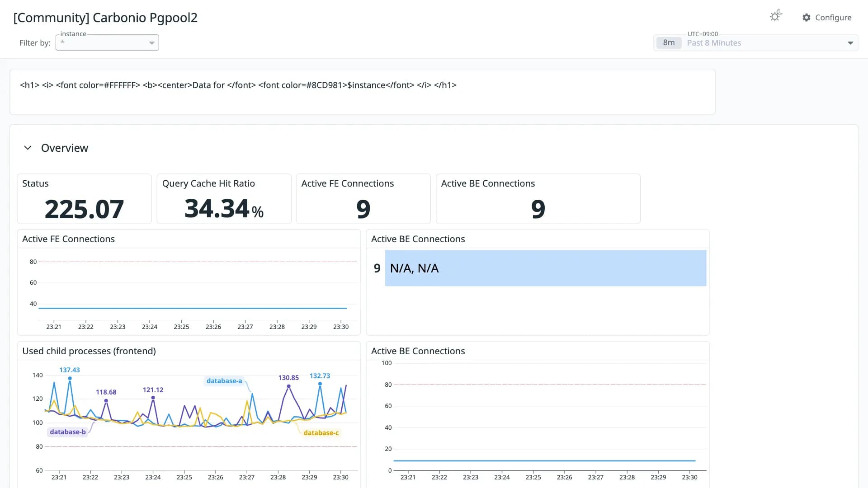Click the 137.43 peak data point
Image resolution: width=868 pixels, height=488 pixels.
pos(70,378)
